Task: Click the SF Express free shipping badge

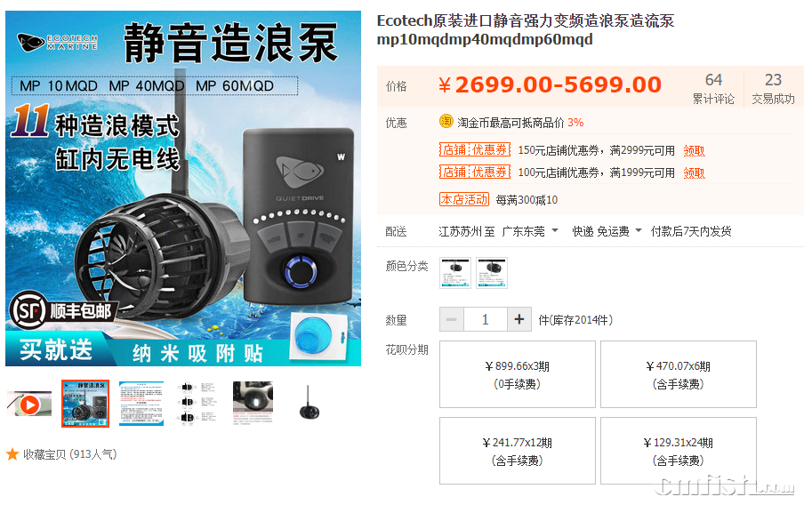Action: (61, 311)
